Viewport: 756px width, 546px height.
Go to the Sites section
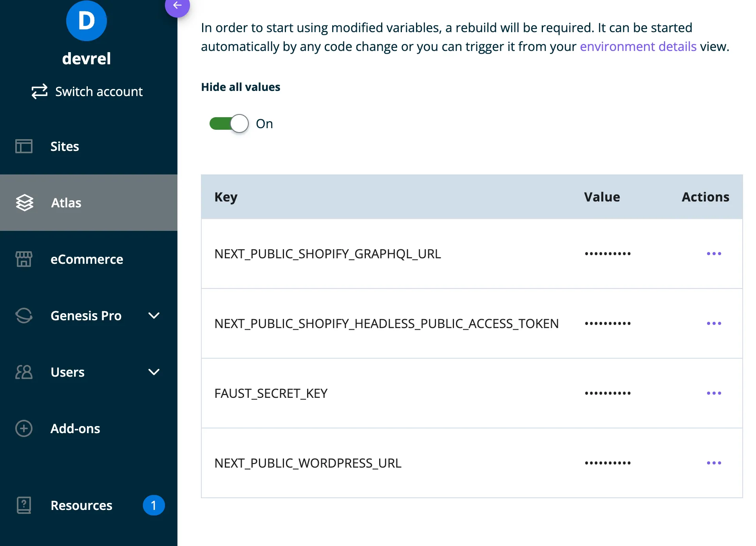coord(65,146)
